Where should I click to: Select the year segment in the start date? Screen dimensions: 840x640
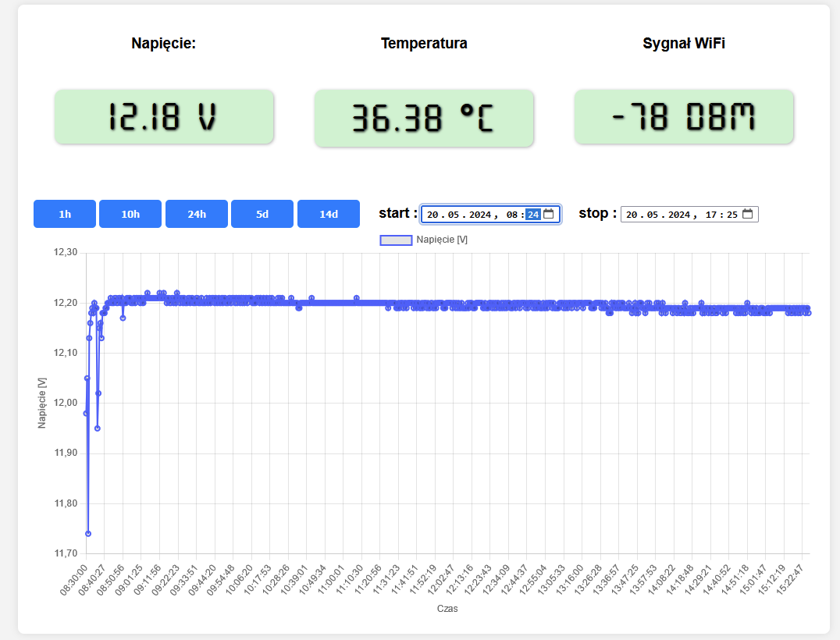point(479,213)
